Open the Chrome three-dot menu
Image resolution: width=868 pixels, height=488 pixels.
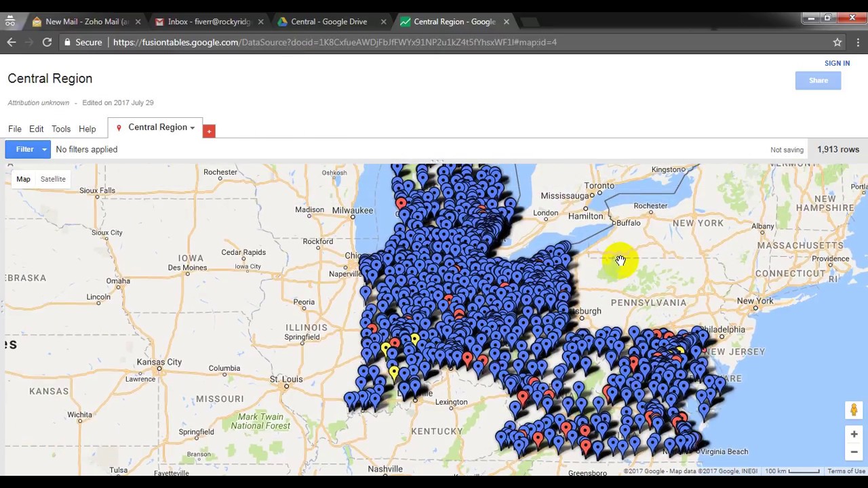click(858, 42)
